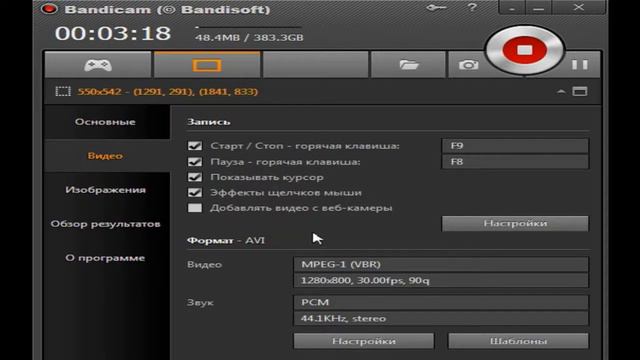
Task: Click the 1280x800, 30.00fps, 90q value
Action: 441,280
